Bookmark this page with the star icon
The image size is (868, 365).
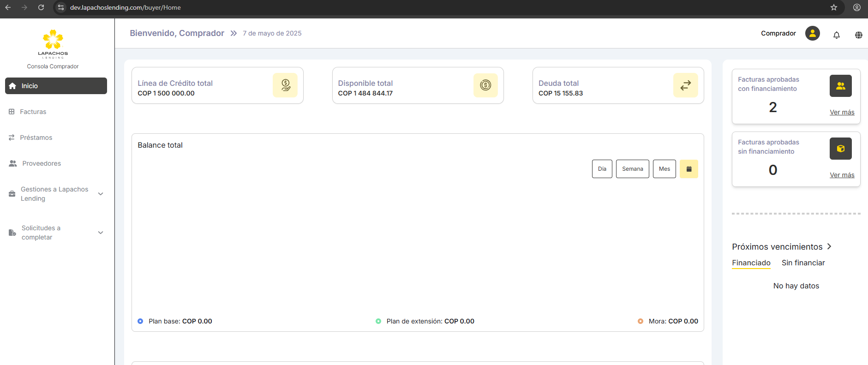(833, 7)
